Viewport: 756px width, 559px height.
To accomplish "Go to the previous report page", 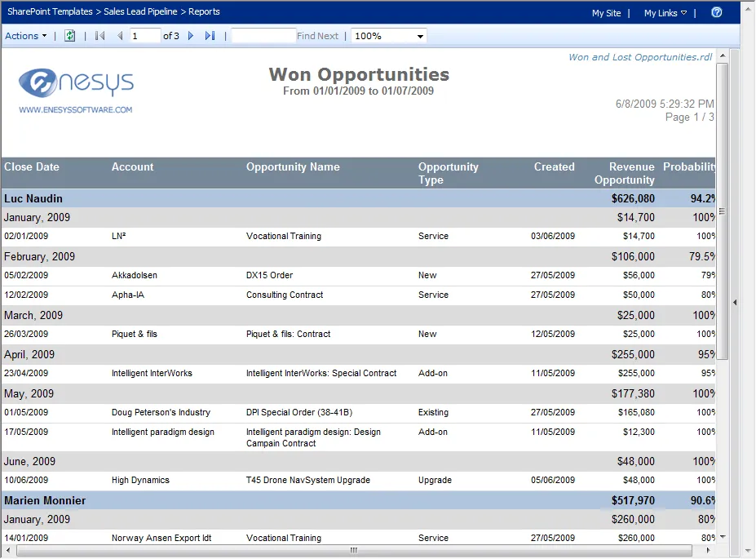I will click(121, 36).
